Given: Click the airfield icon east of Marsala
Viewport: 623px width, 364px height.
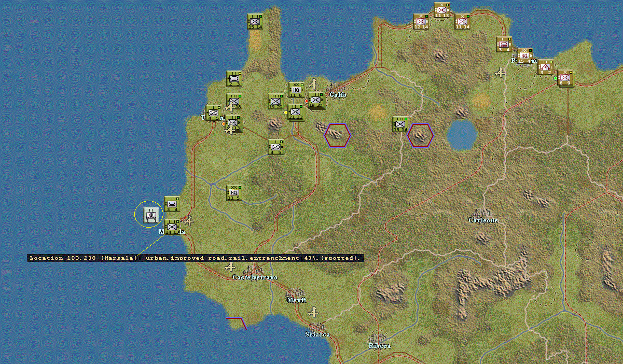Looking at the screenshot, I should point(189,221).
